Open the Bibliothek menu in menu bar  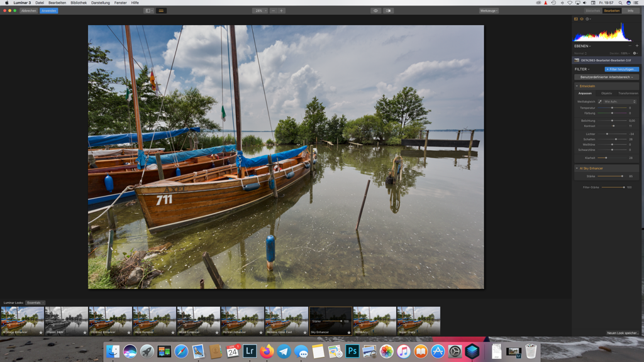click(79, 3)
